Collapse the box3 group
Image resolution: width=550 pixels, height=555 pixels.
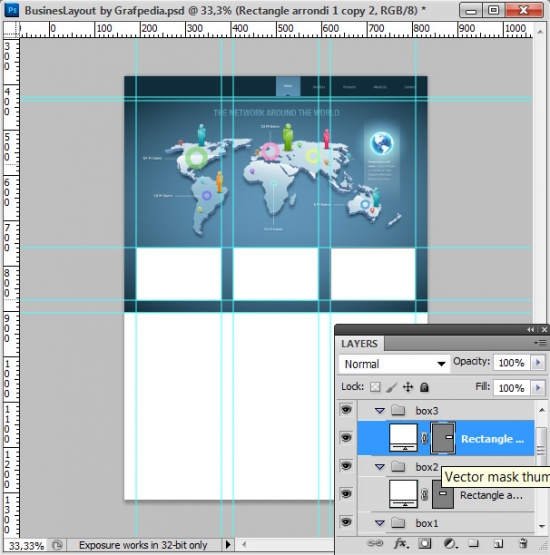point(380,411)
